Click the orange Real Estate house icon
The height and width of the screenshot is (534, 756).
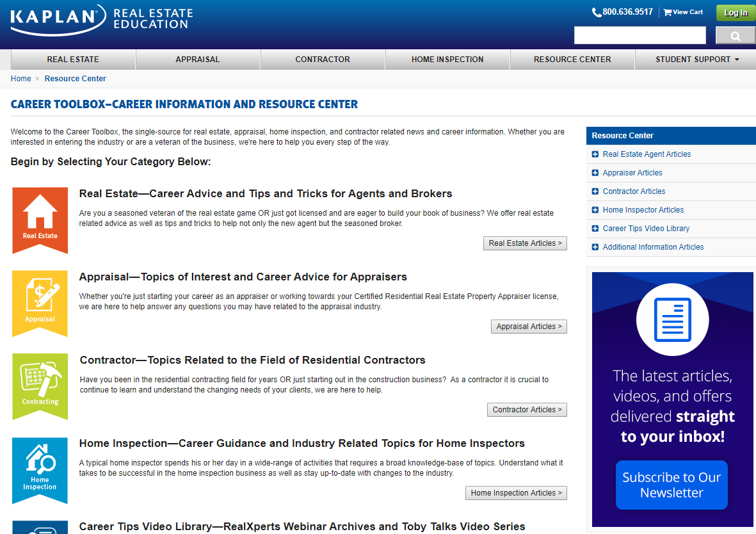click(40, 220)
